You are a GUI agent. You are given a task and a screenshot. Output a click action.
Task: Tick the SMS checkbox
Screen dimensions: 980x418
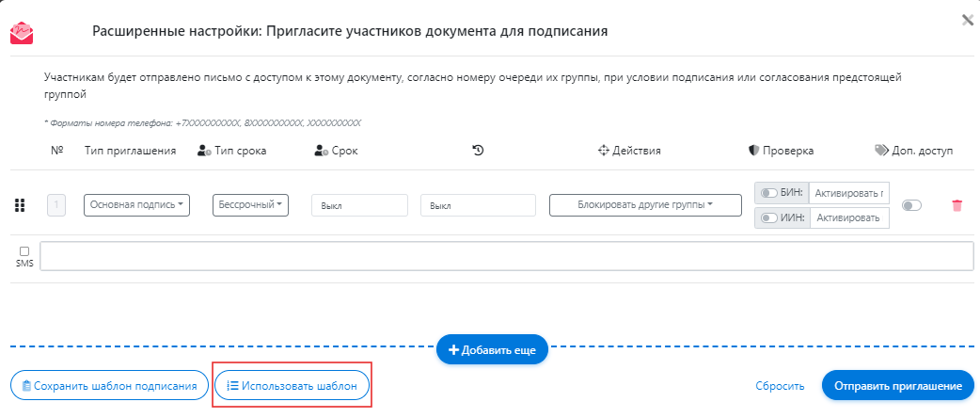tap(24, 251)
